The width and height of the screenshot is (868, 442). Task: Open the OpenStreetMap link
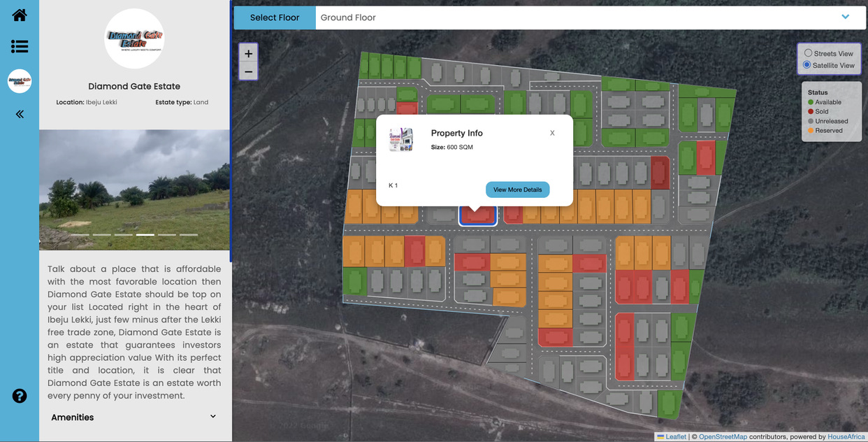click(723, 436)
